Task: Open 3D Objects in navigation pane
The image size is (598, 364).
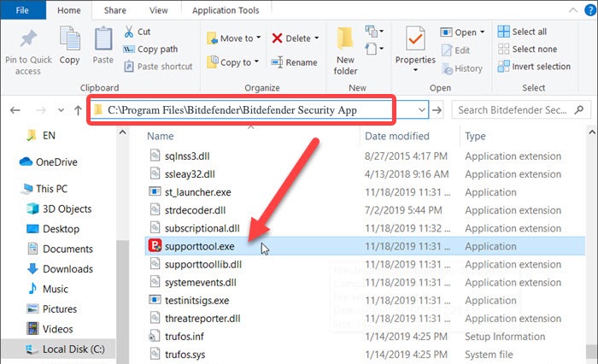Action: tap(60, 209)
